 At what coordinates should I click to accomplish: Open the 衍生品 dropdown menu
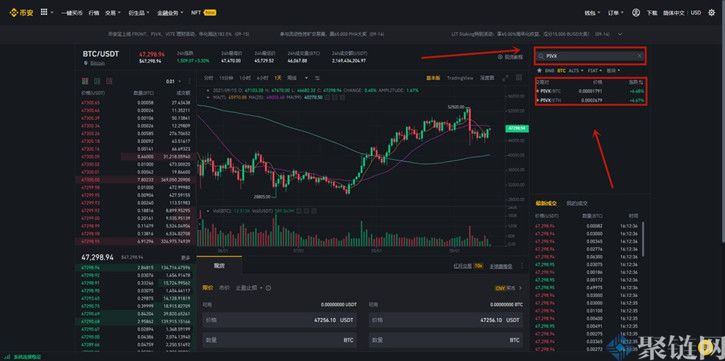coord(139,13)
